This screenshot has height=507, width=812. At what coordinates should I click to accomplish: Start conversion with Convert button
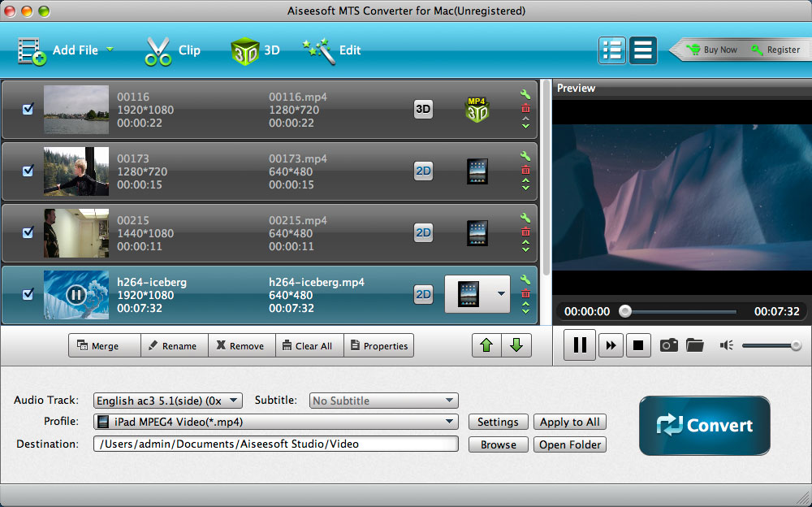point(704,426)
